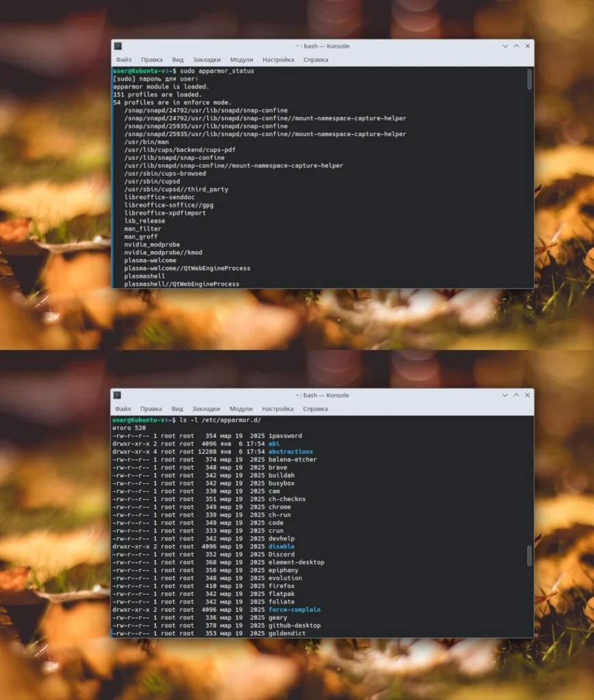Open Файл menu in the top Konsole window
Viewport: 594px width, 700px height.
point(124,59)
